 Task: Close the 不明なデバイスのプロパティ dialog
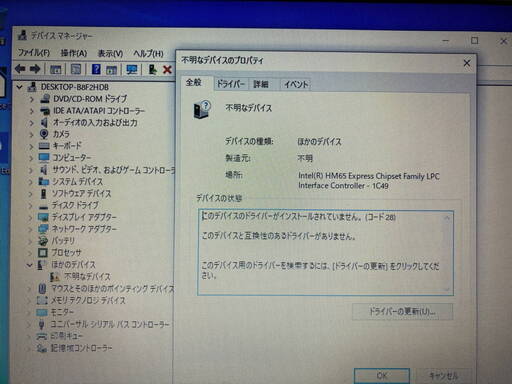(x=467, y=63)
